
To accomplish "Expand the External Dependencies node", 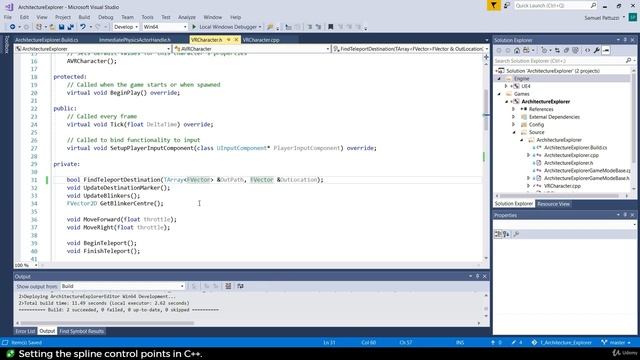I will click(x=514, y=117).
